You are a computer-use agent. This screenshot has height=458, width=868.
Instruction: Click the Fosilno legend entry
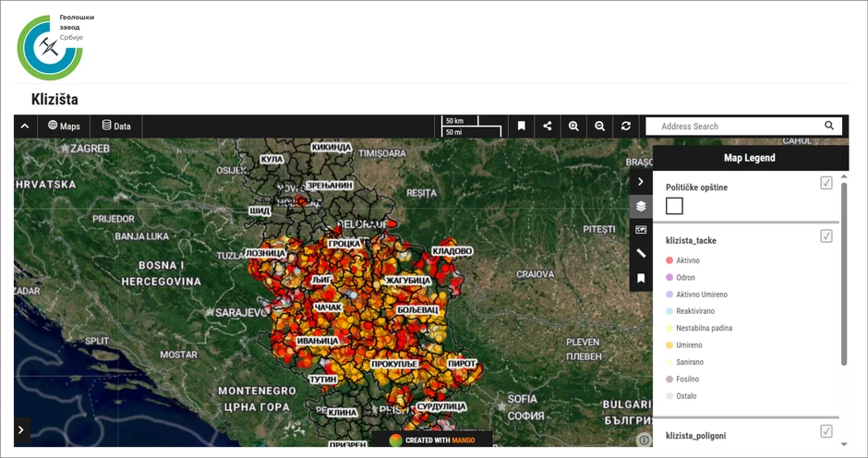point(682,380)
